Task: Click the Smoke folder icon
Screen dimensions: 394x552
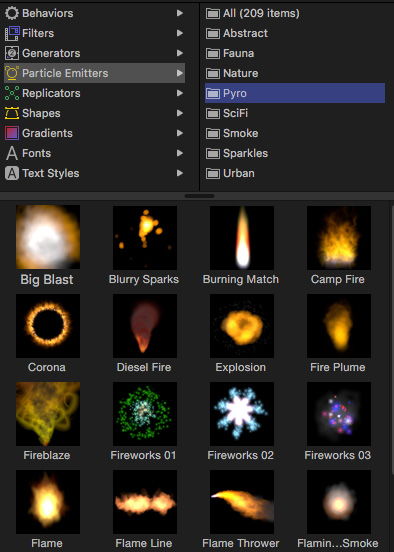Action: (x=213, y=134)
